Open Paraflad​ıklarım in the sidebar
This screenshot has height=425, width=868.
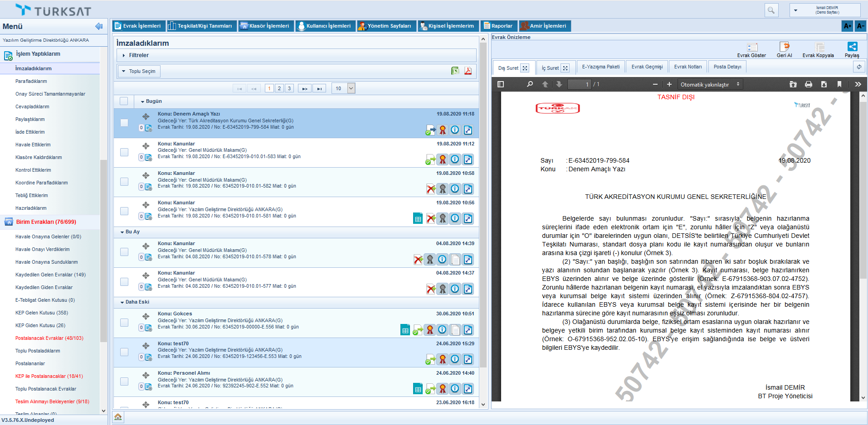[31, 82]
